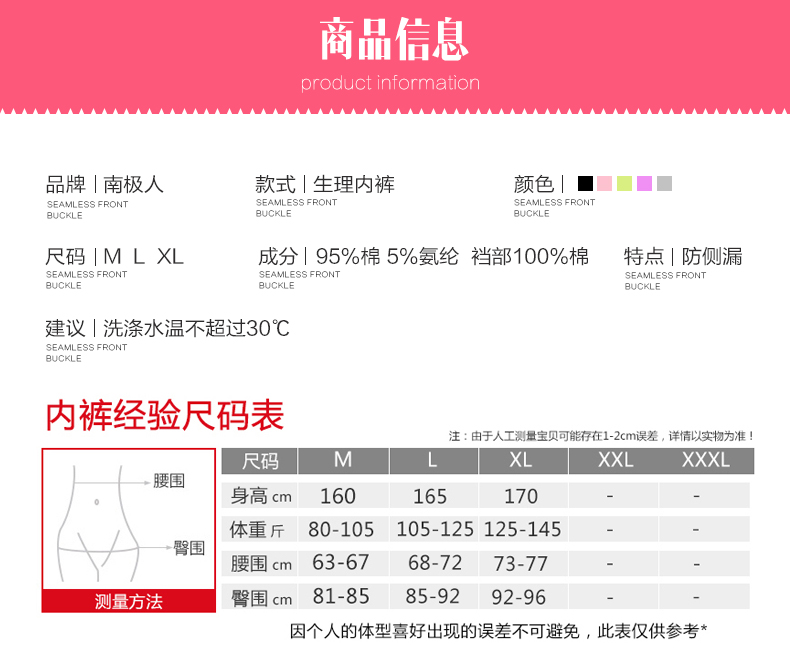Select the 体重 row label in table

(x=258, y=530)
